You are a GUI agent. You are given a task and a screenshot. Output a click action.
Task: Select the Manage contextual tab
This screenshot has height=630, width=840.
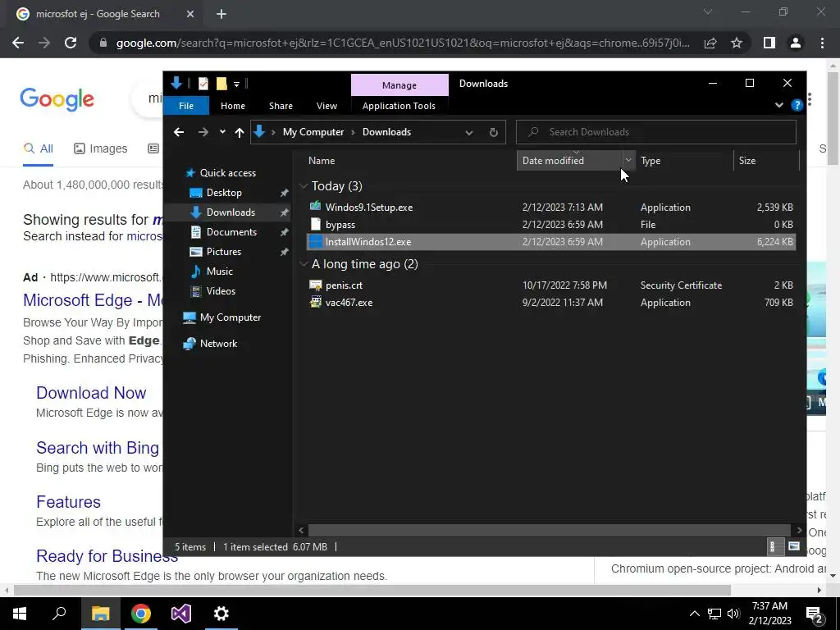399,85
